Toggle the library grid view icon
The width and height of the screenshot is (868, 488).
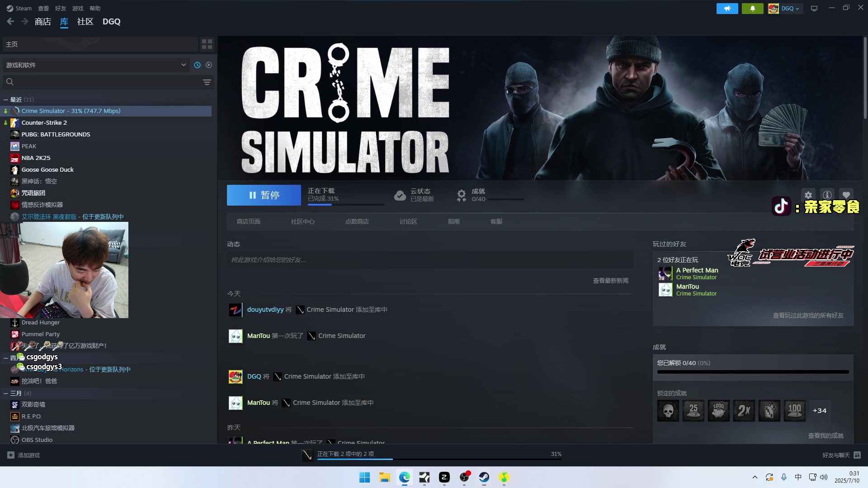[x=207, y=44]
